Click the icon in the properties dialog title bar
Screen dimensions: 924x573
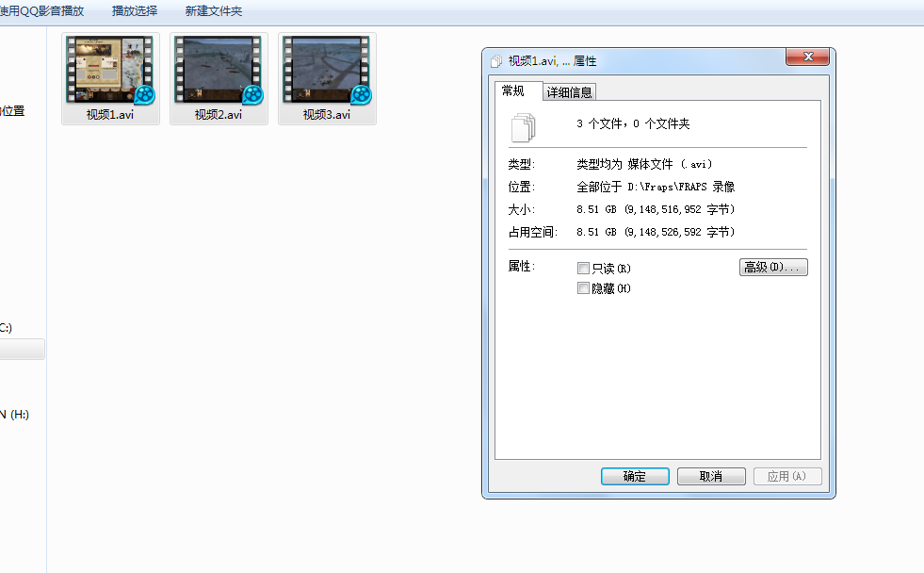point(494,59)
